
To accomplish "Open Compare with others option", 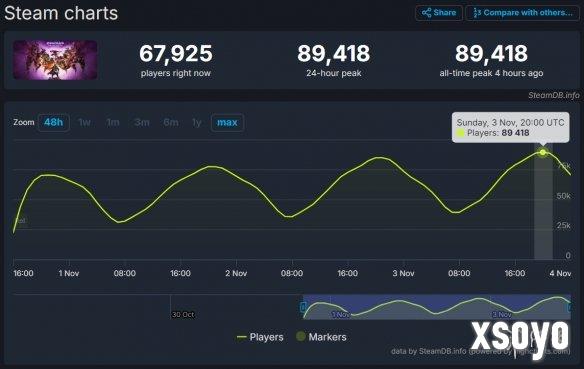I will [523, 13].
